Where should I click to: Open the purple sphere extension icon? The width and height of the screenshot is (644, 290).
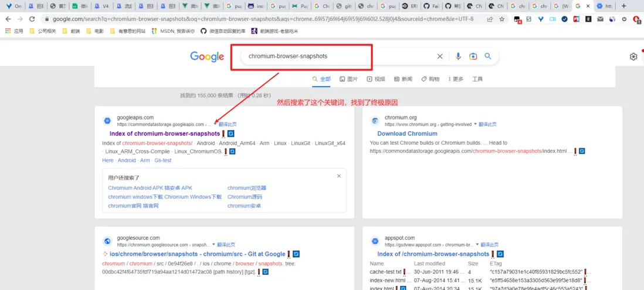pyautogui.click(x=612, y=19)
